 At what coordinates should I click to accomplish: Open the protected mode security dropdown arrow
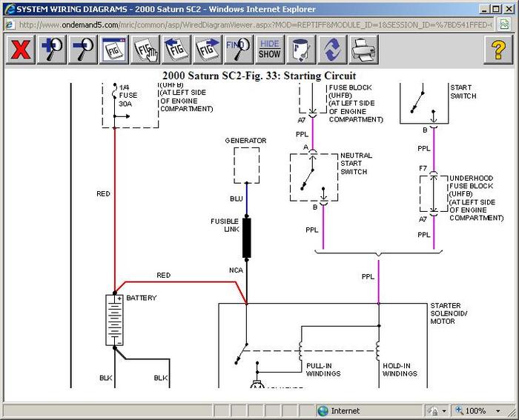pyautogui.click(x=444, y=411)
